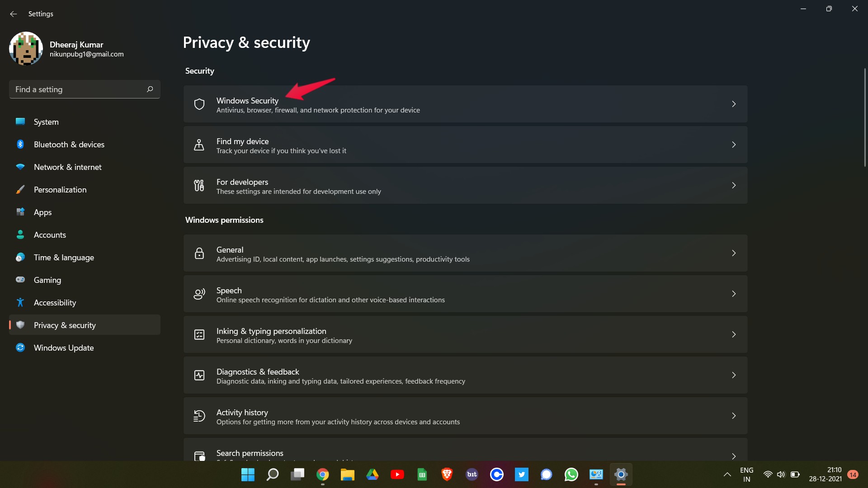Launch Google Chrome from taskbar
Viewport: 868px width, 488px height.
coord(322,474)
